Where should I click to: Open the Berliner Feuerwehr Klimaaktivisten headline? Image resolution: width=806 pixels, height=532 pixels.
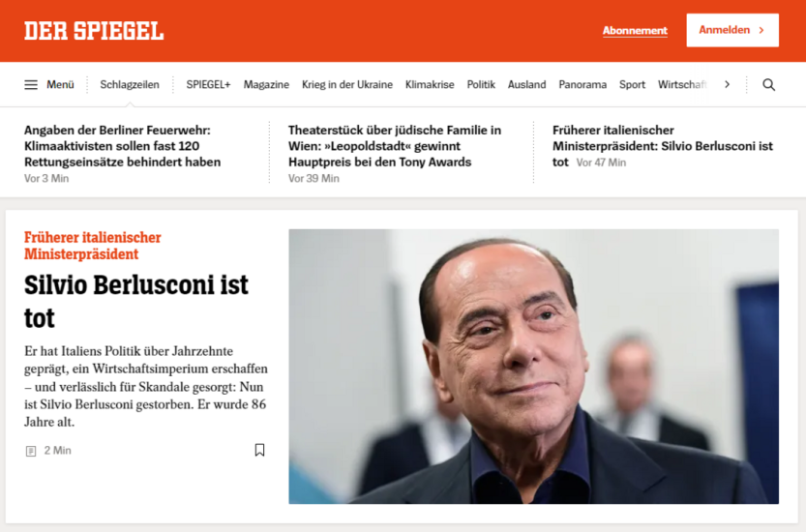click(122, 146)
